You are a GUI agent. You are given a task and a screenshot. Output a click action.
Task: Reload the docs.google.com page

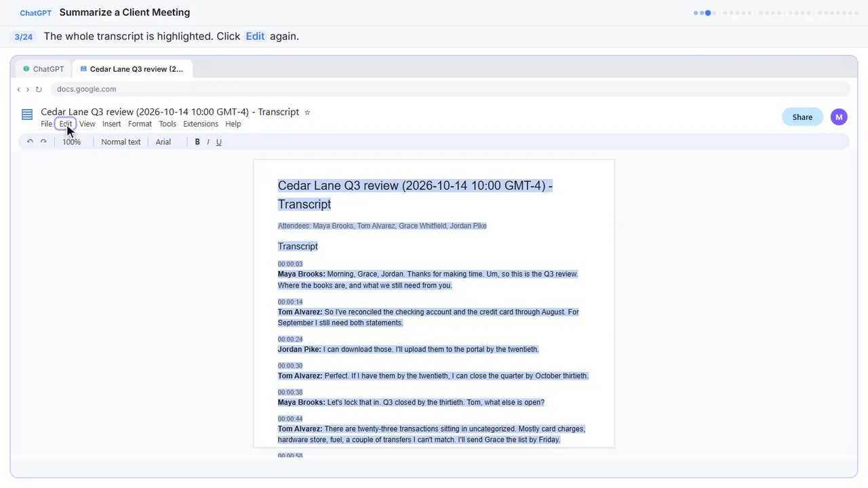[x=39, y=89]
